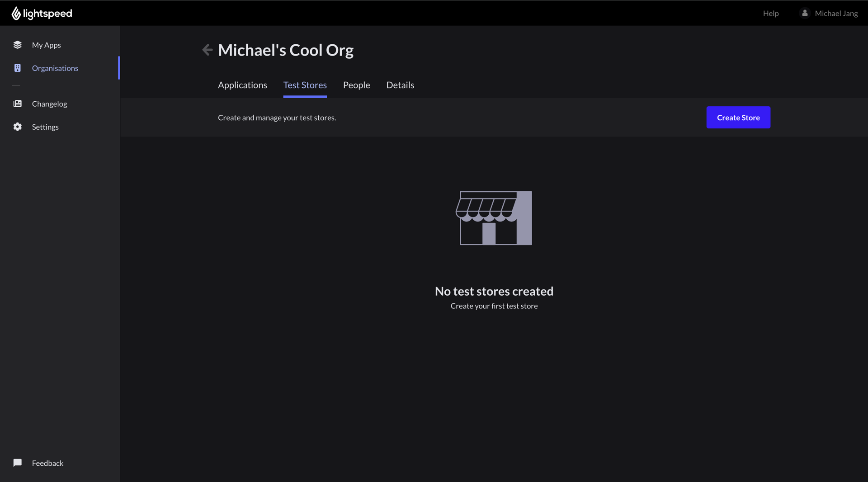868x482 pixels.
Task: Click the Organisations building icon
Action: [17, 68]
